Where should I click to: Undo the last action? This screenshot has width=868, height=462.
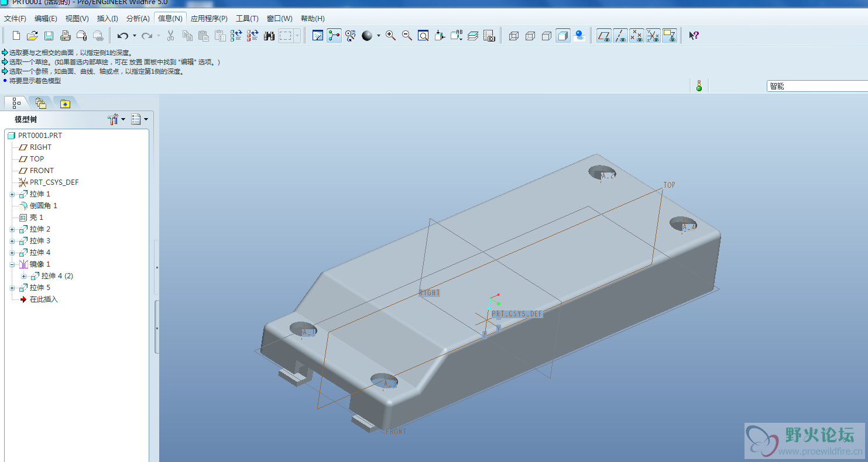point(122,36)
